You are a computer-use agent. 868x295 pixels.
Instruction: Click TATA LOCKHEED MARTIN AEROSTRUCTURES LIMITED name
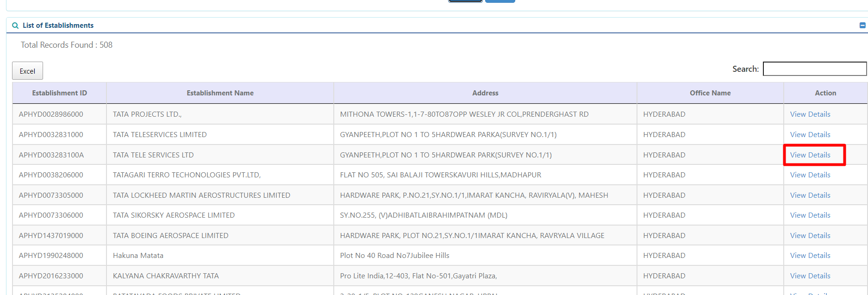point(201,195)
